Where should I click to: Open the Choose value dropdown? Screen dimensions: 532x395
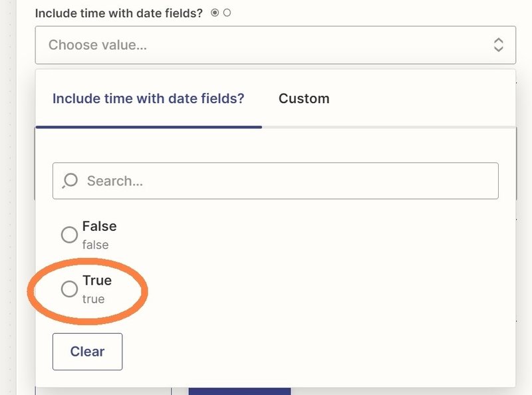[x=275, y=45]
